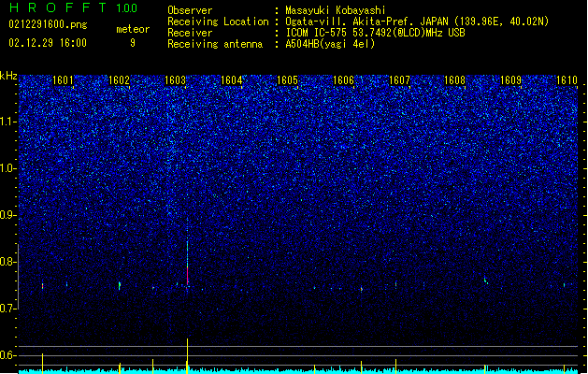Click the 'Receiver' field label
588x374 pixels.
pos(190,33)
